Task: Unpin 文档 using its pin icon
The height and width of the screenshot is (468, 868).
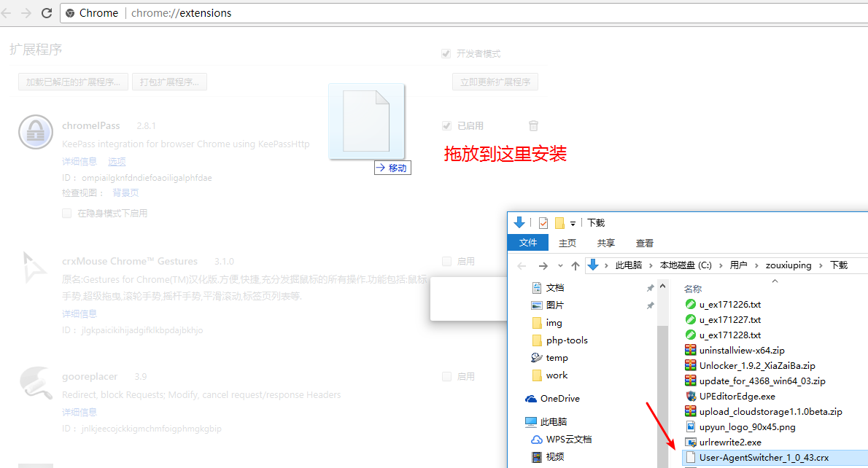Action: click(651, 288)
